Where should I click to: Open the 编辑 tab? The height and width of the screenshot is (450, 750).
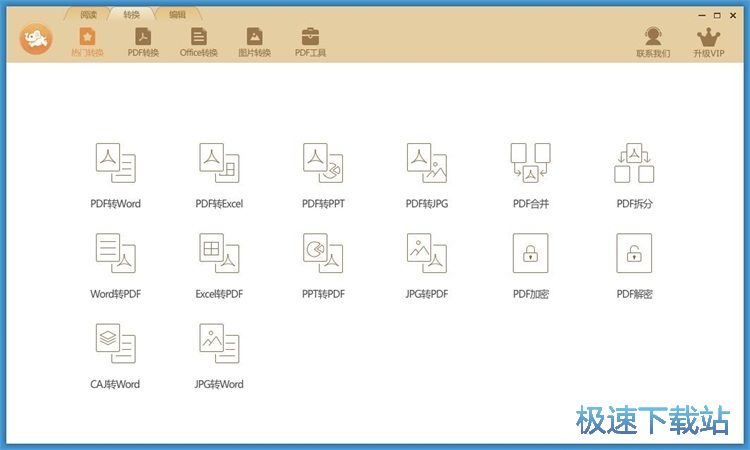pos(177,15)
